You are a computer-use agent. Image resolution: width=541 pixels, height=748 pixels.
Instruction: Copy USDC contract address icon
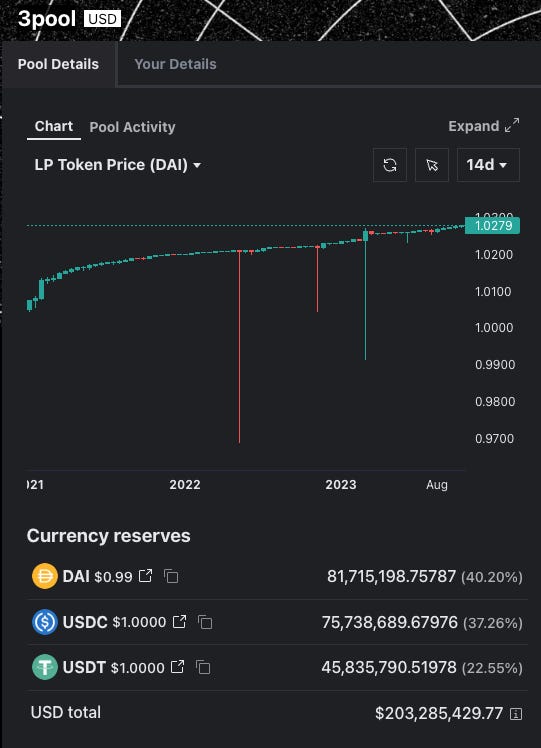pyautogui.click(x=205, y=622)
